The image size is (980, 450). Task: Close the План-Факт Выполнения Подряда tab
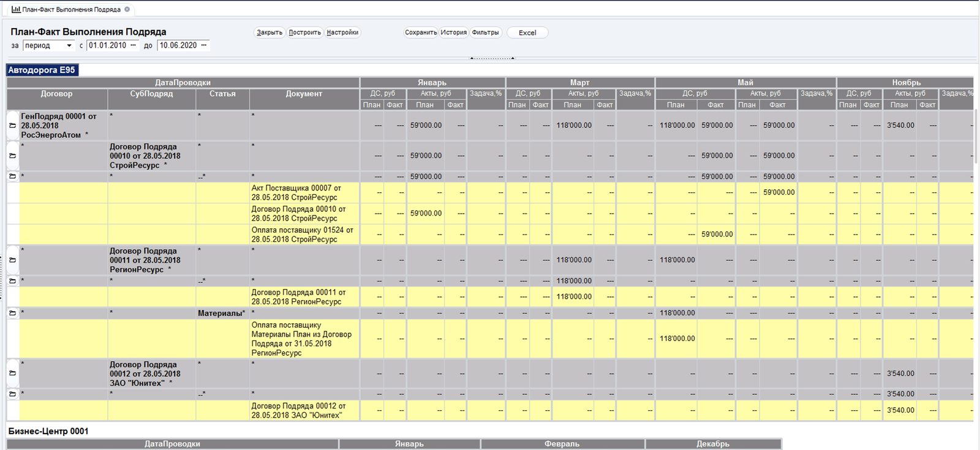click(127, 10)
